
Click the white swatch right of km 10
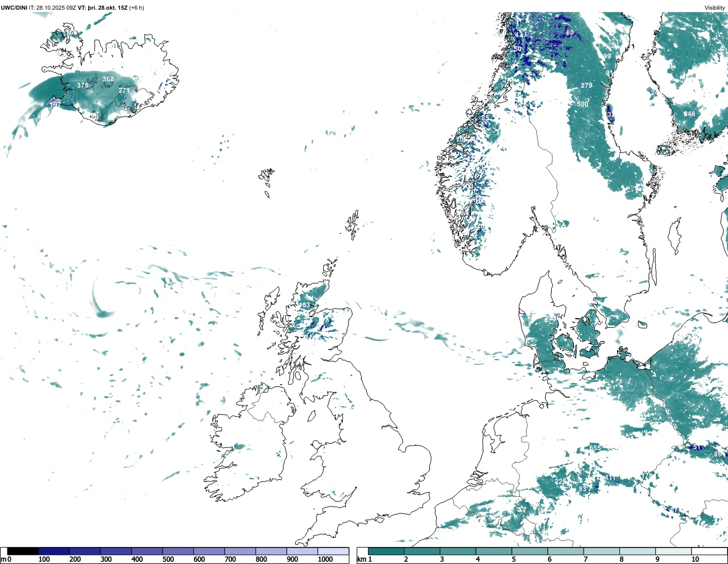click(x=709, y=551)
